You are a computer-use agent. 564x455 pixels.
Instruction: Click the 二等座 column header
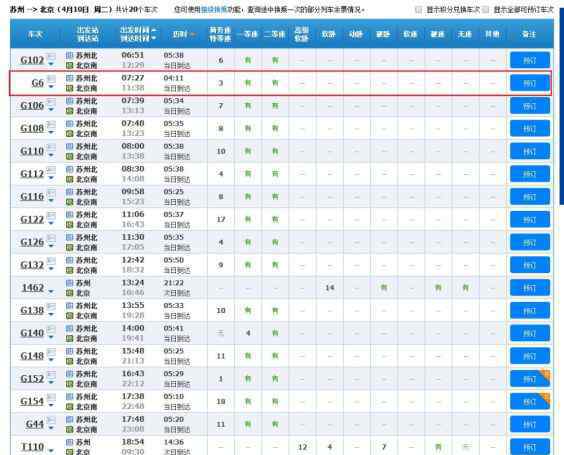275,35
